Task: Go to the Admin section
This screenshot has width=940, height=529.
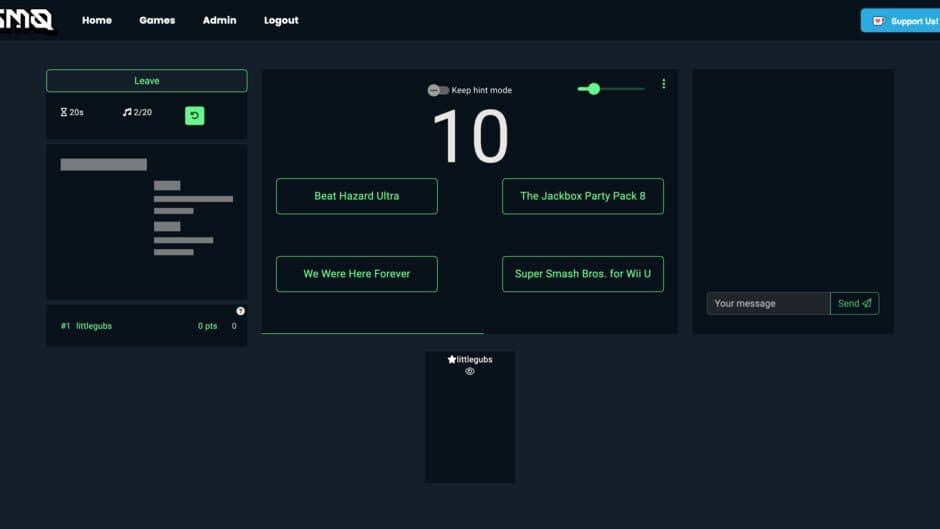Action: click(x=219, y=20)
